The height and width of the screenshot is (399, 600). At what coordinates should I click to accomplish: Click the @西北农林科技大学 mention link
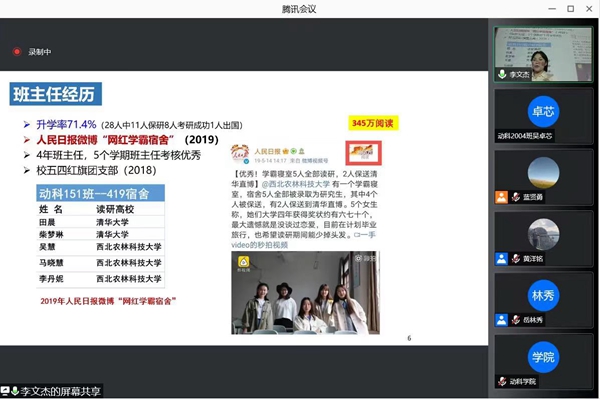coord(296,184)
